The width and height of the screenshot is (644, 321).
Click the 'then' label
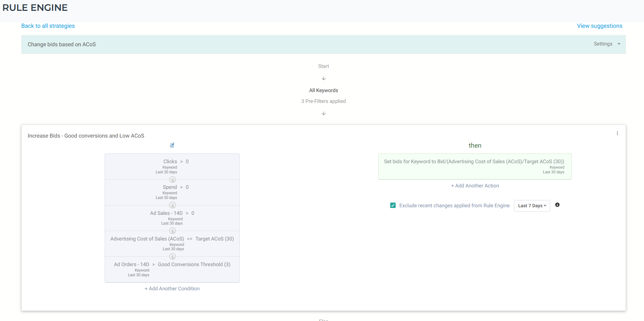(x=475, y=146)
